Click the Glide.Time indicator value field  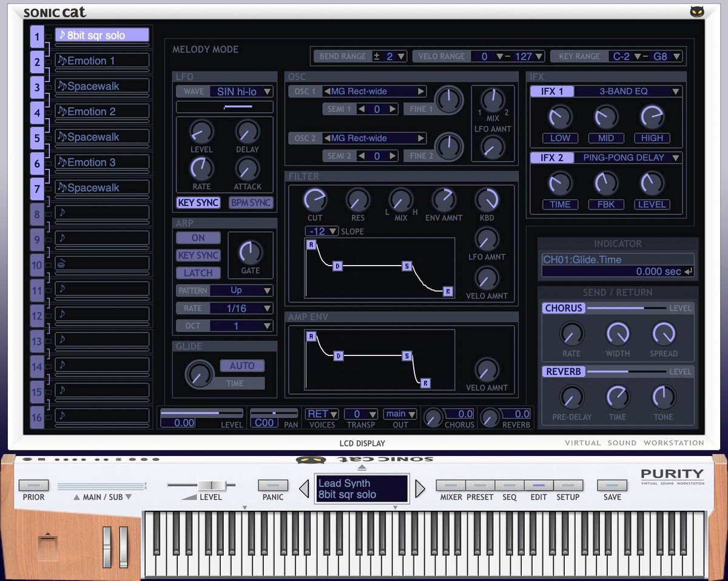pos(618,272)
